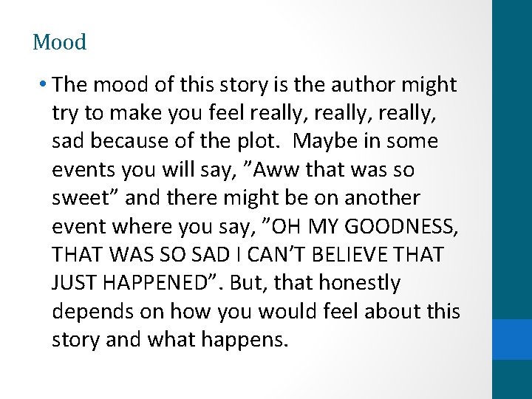This screenshot has height=399, width=532.
Task: Click the bright blue block on right edge
Action: (511, 339)
